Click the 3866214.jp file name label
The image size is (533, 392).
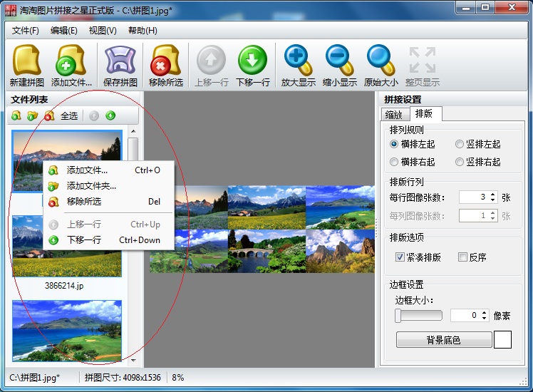pos(64,286)
